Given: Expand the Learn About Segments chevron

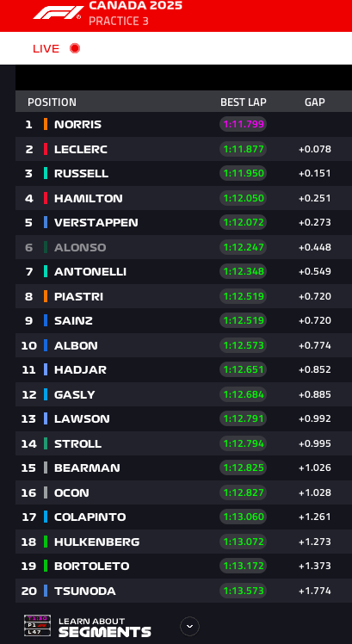Looking at the screenshot, I should click(189, 626).
